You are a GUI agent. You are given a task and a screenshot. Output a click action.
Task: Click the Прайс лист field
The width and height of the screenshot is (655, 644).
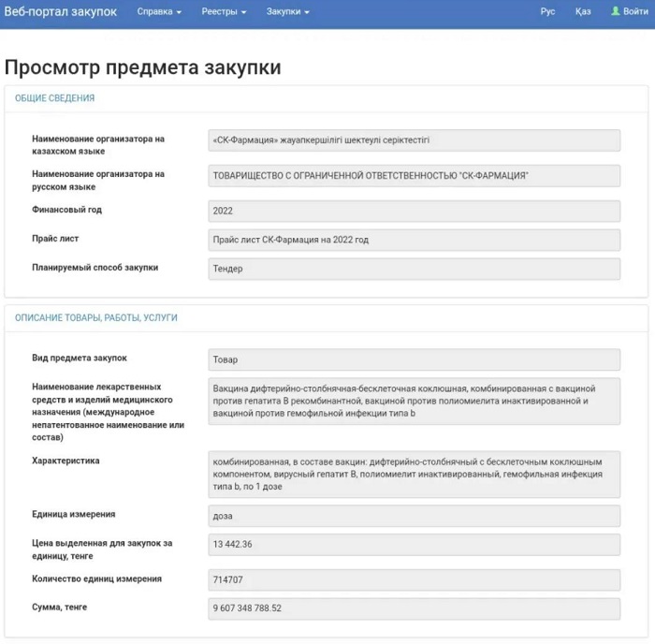[x=415, y=241]
